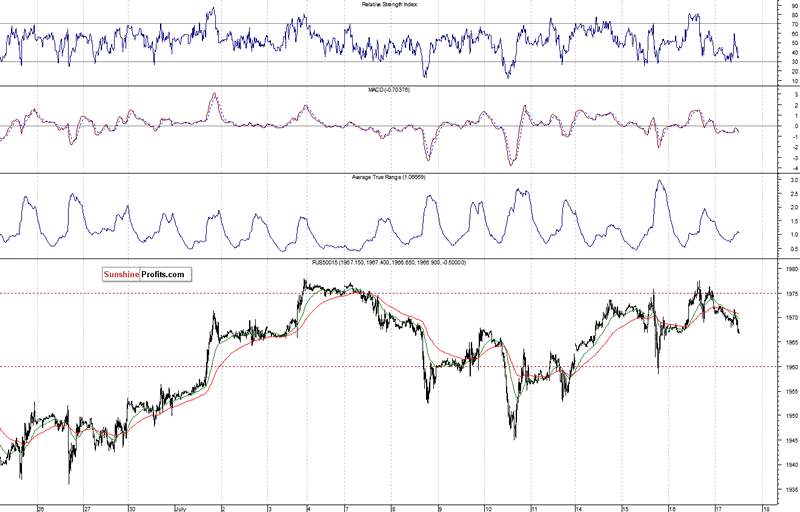Click the date 18 at the axis end

(x=765, y=507)
